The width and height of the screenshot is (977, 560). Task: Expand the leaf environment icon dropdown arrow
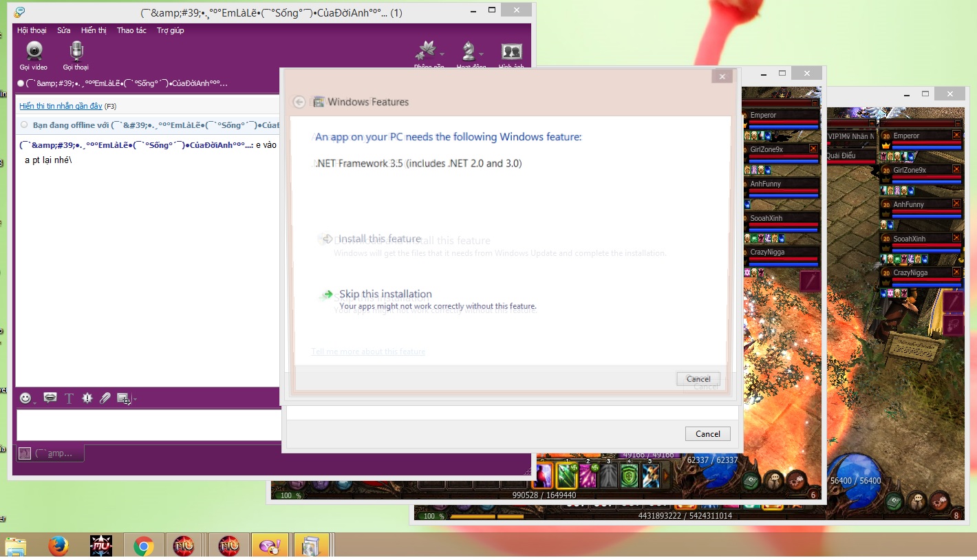pyautogui.click(x=442, y=54)
